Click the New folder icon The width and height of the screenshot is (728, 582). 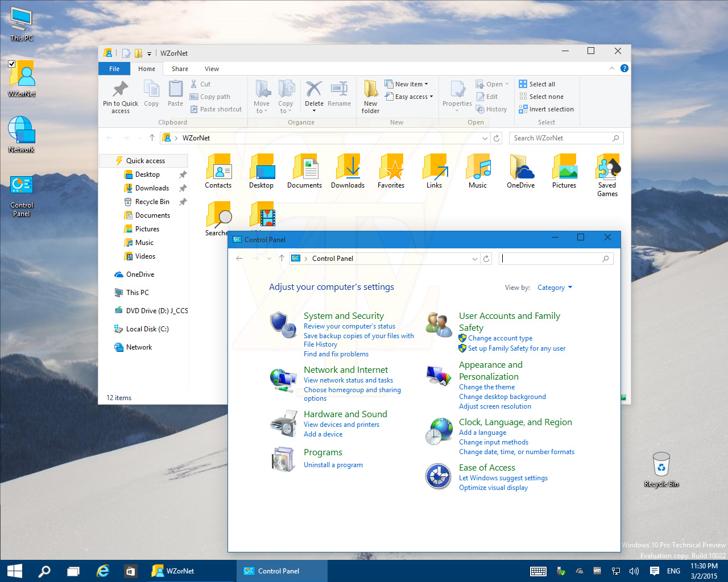coord(371,89)
